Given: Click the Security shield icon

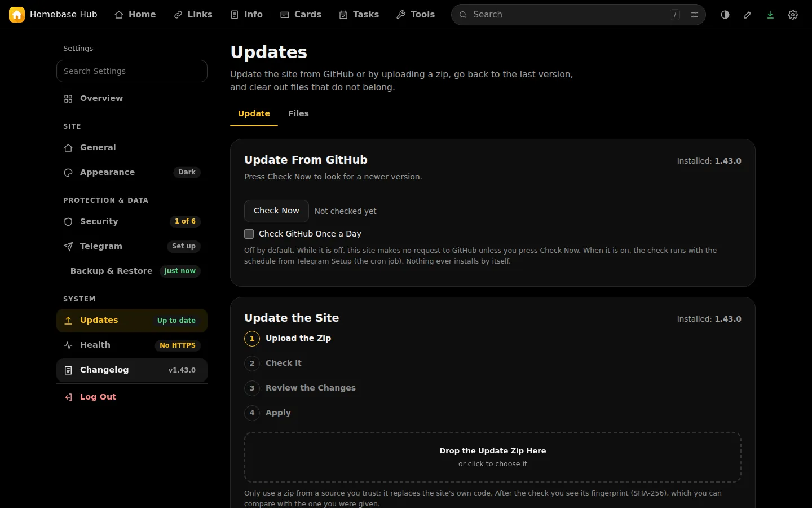Looking at the screenshot, I should 68,222.
